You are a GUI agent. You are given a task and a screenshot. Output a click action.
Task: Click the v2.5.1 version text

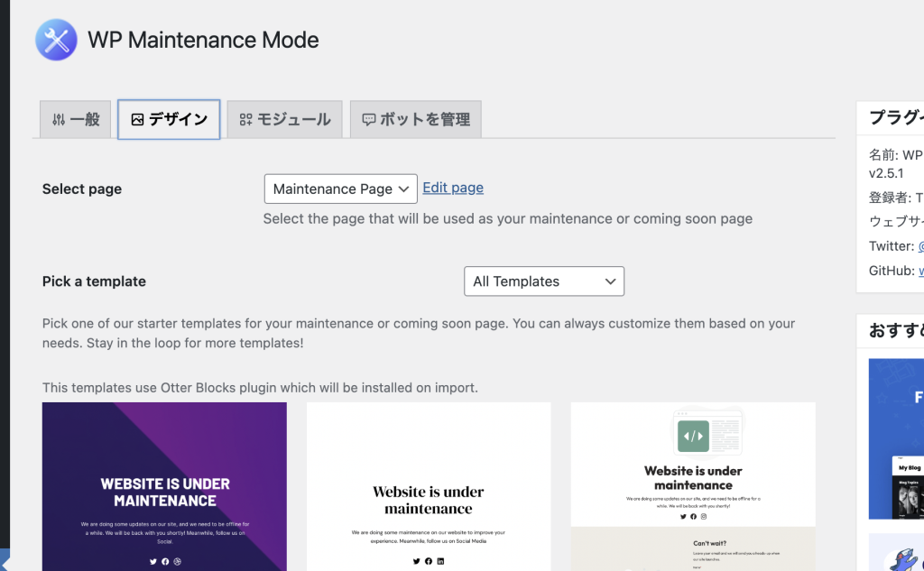(886, 173)
